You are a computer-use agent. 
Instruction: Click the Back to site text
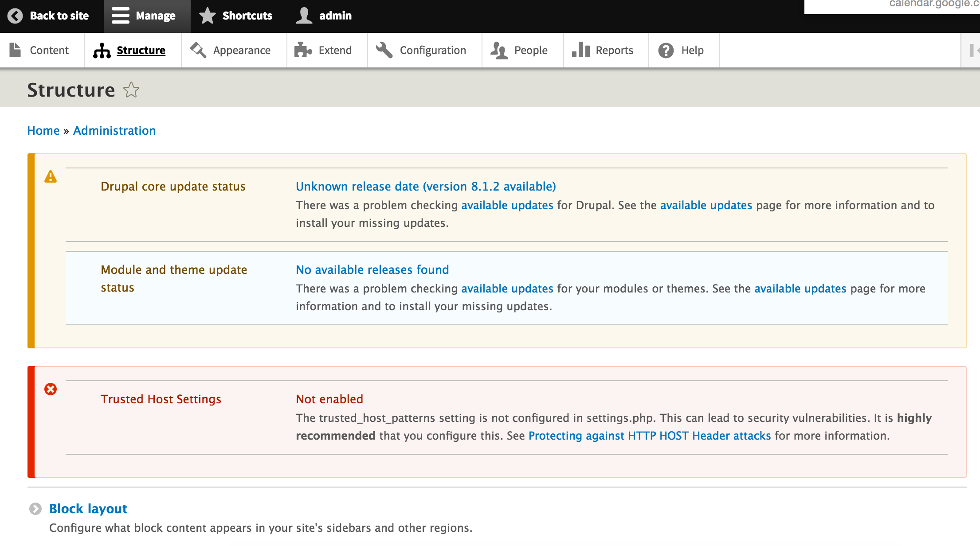[59, 16]
